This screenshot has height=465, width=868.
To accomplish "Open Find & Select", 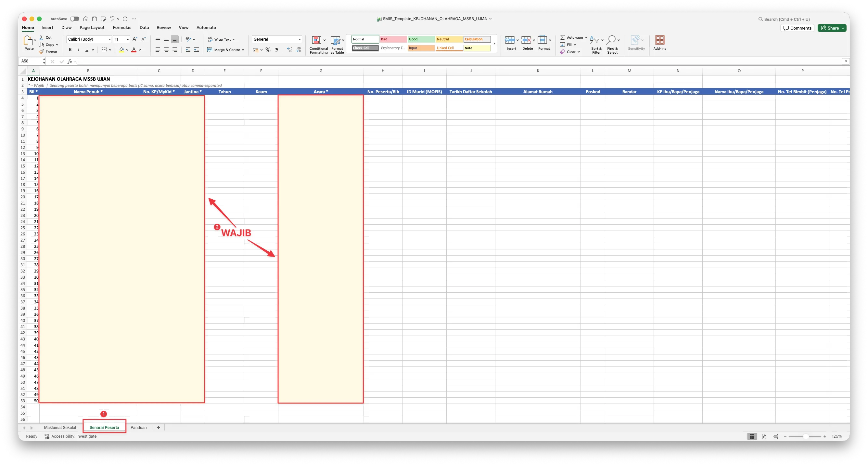I will (x=612, y=45).
